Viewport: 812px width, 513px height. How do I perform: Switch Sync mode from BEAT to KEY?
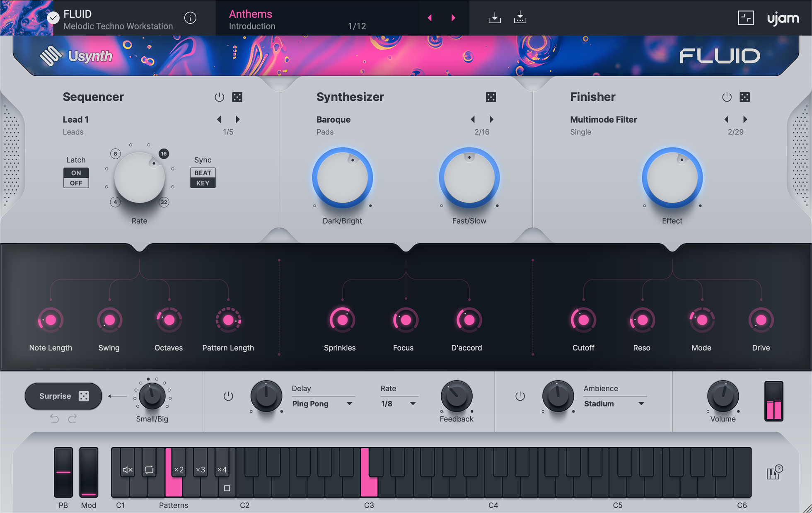tap(203, 183)
